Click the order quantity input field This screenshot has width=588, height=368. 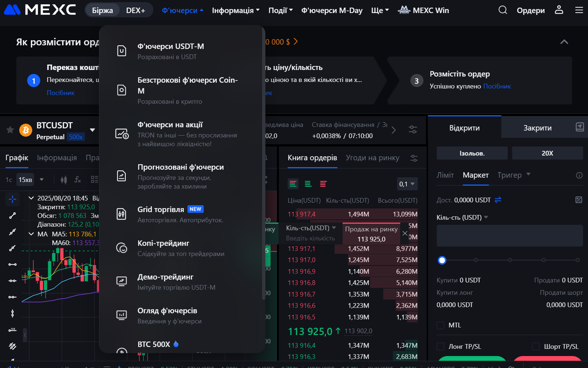click(x=510, y=236)
